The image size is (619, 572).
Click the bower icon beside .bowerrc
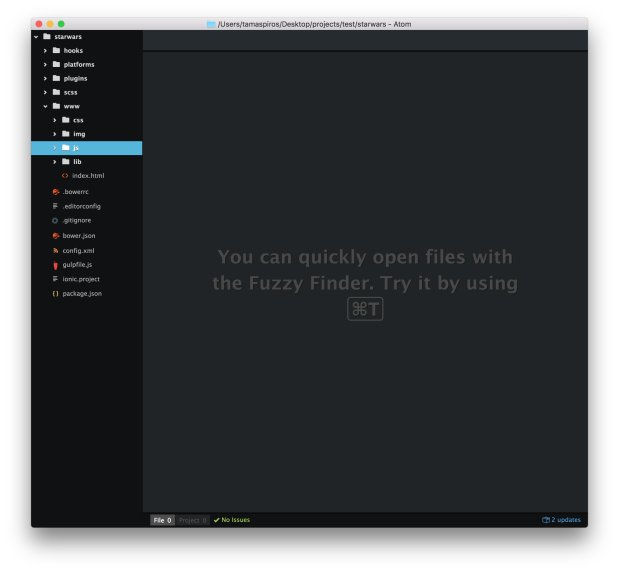pos(56,192)
